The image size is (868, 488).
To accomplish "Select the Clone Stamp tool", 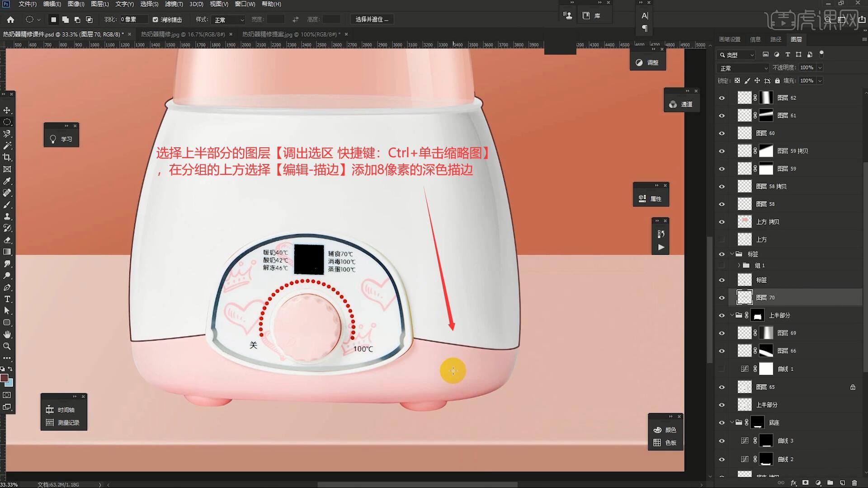I will point(7,216).
